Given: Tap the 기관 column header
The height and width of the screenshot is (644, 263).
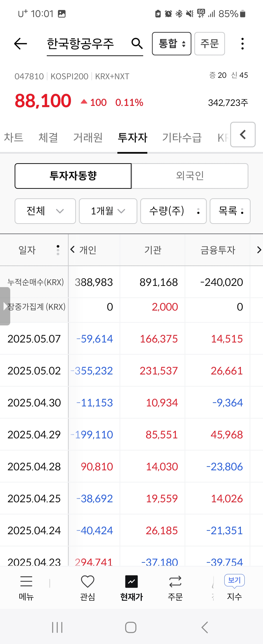Looking at the screenshot, I should pyautogui.click(x=153, y=250).
